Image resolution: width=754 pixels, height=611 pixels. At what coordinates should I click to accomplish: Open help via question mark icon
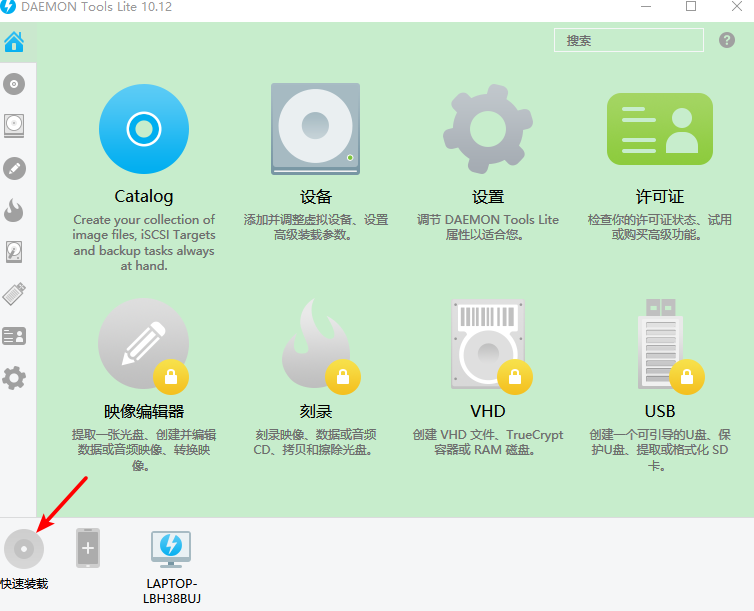(x=727, y=40)
